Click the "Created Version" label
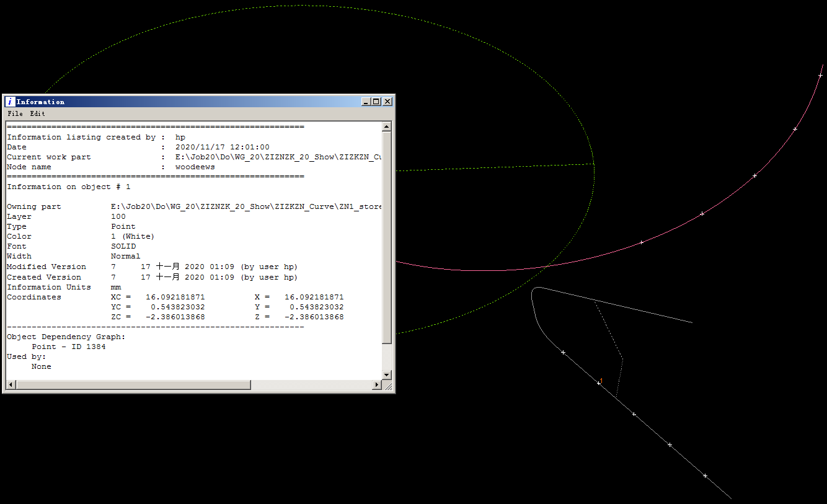The width and height of the screenshot is (827, 504). click(x=44, y=277)
